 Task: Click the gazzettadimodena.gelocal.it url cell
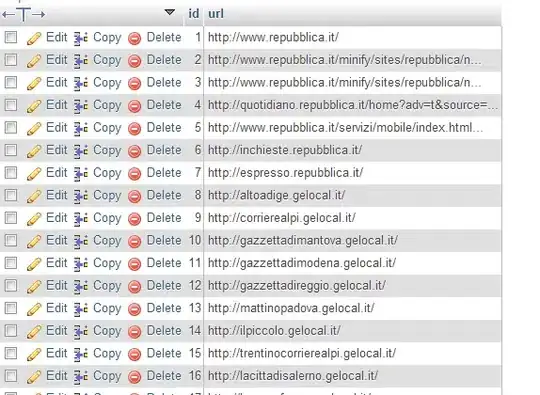click(352, 263)
